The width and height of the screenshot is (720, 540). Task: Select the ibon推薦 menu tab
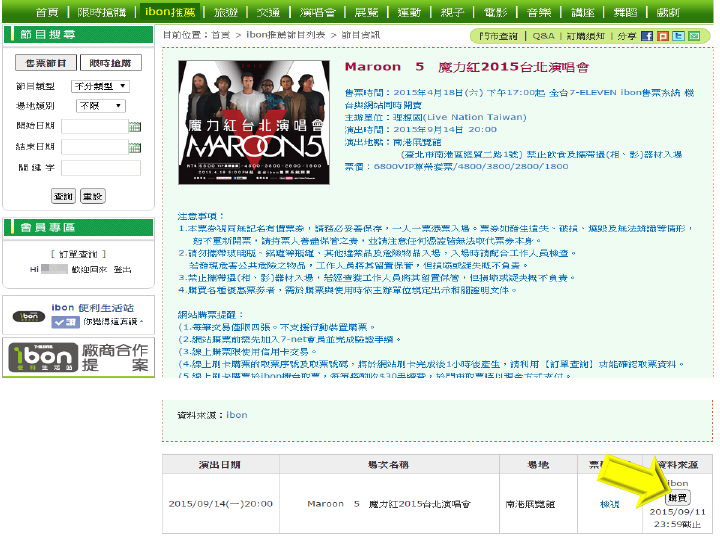(170, 11)
